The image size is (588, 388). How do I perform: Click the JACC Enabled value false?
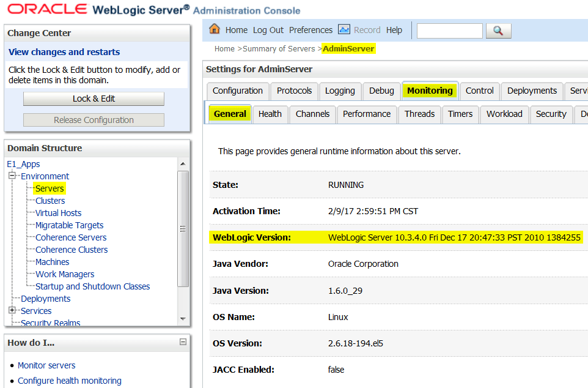336,370
